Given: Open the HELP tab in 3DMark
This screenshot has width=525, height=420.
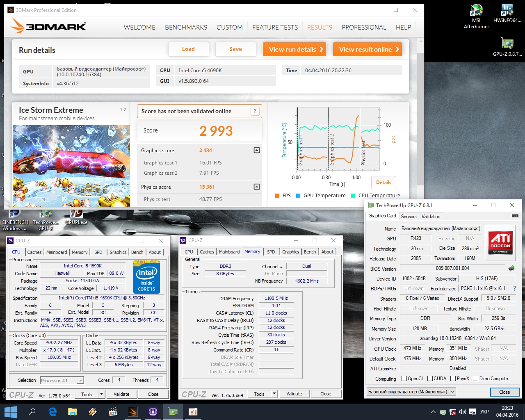Looking at the screenshot, I should coord(403,27).
